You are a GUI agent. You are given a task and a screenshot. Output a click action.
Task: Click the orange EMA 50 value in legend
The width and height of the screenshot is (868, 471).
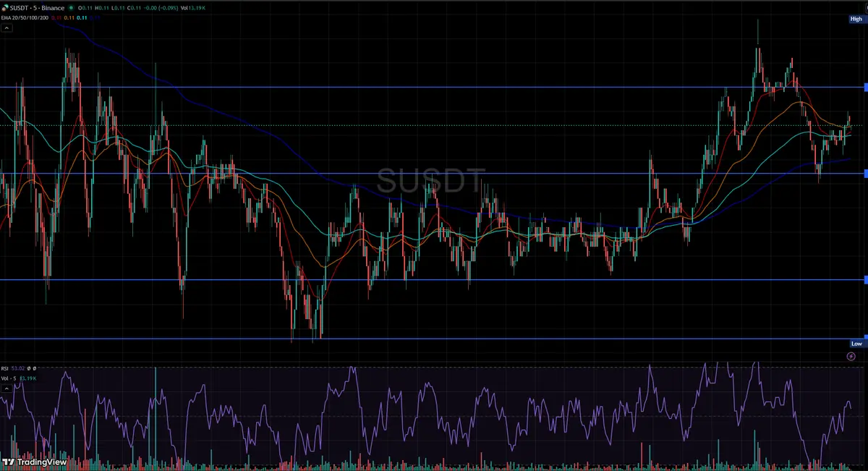(x=69, y=18)
